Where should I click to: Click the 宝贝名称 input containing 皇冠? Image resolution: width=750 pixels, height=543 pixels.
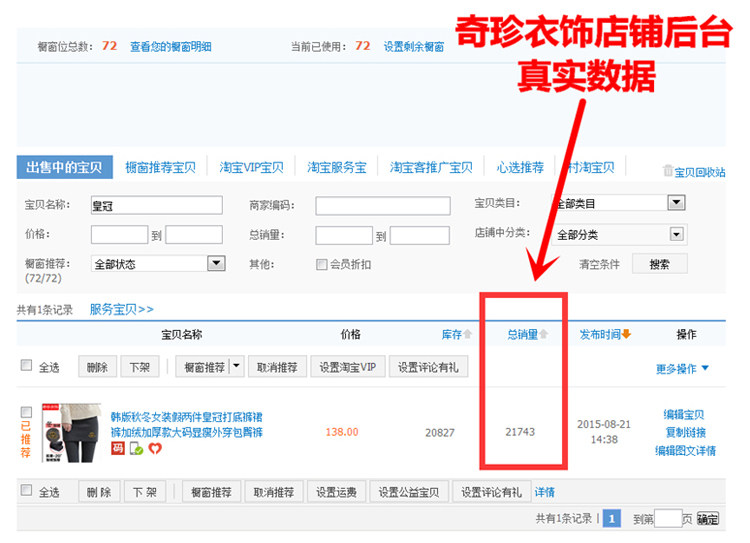[x=157, y=205]
